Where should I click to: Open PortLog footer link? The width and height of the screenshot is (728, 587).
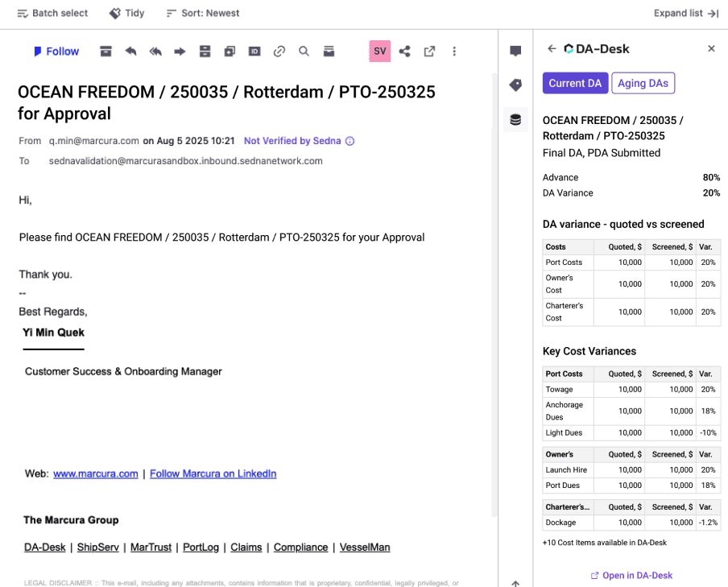[201, 547]
